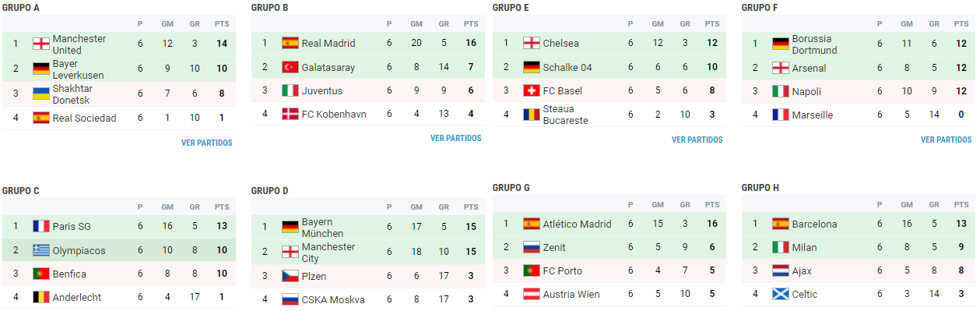Click the Switzerland flag next to FC Basel
980x311 pixels.
532,90
